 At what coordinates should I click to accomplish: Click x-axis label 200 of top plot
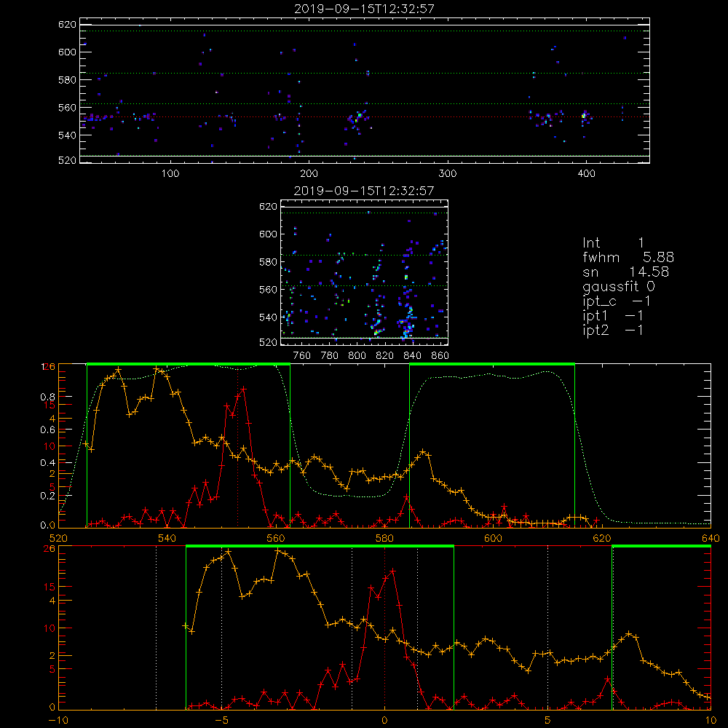click(309, 174)
